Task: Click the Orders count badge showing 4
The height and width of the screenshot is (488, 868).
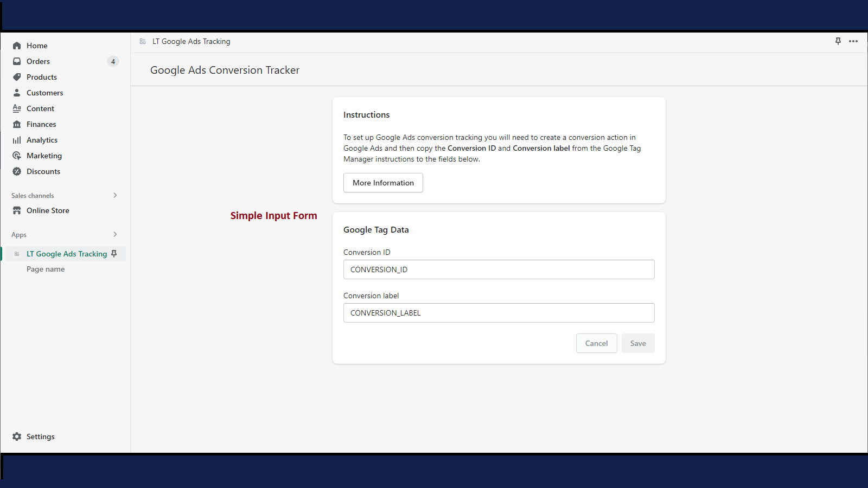Action: 113,61
